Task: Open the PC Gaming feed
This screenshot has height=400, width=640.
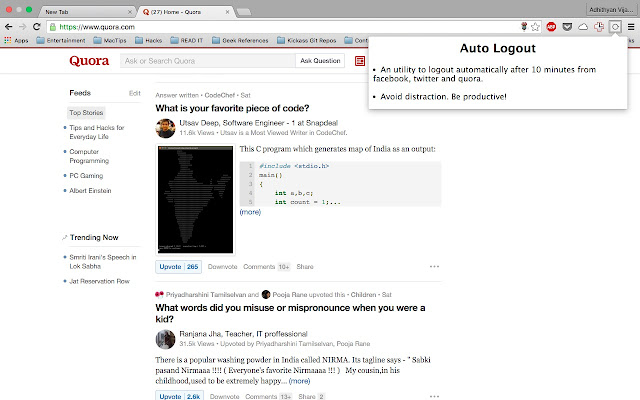Action: pyautogui.click(x=86, y=176)
